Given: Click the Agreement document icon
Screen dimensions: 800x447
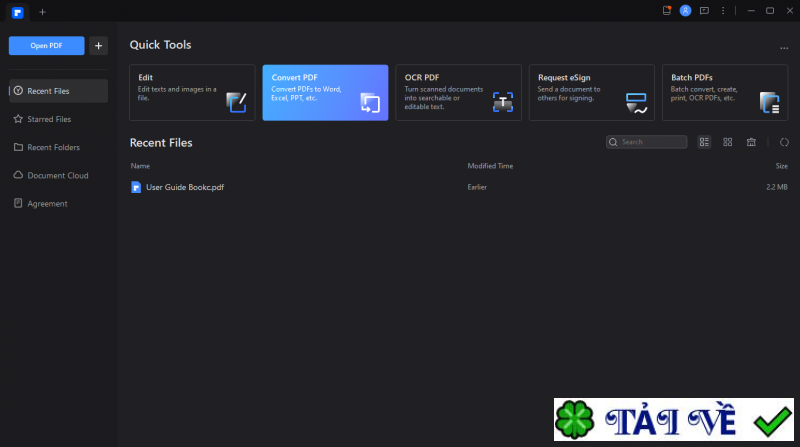Looking at the screenshot, I should point(18,203).
